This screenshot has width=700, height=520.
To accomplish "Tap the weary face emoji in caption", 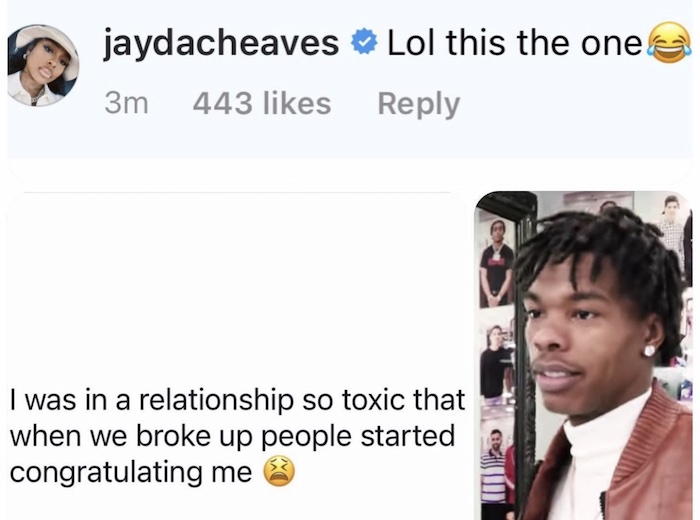I will (279, 471).
